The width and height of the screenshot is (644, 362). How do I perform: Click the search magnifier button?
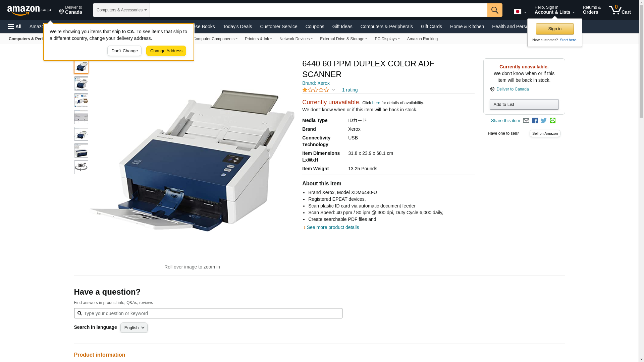pyautogui.click(x=494, y=10)
